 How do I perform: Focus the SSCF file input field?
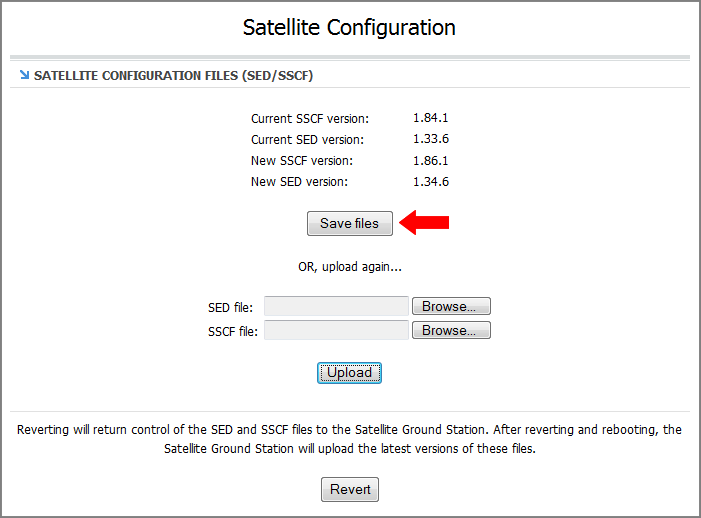(x=336, y=330)
